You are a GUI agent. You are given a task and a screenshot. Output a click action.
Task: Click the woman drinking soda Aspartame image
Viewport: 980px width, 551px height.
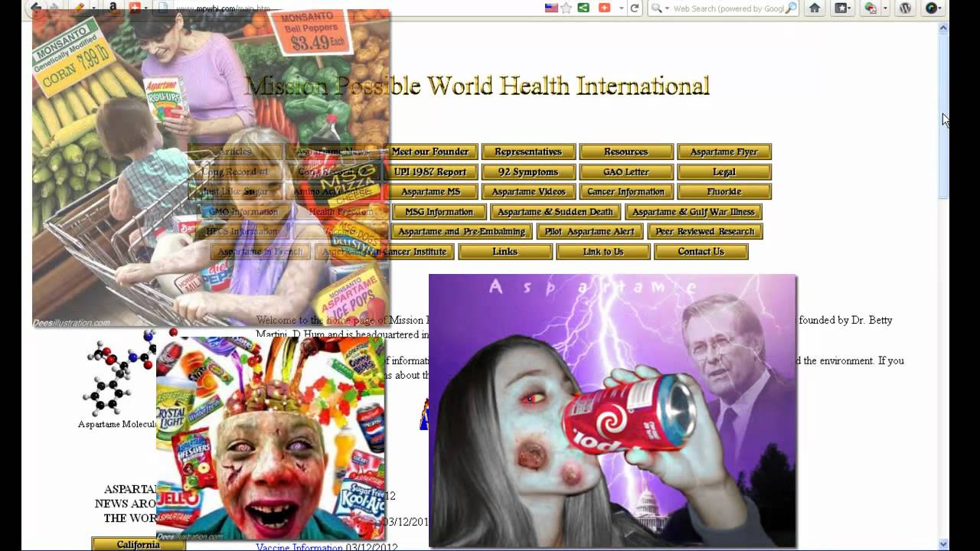(x=612, y=411)
